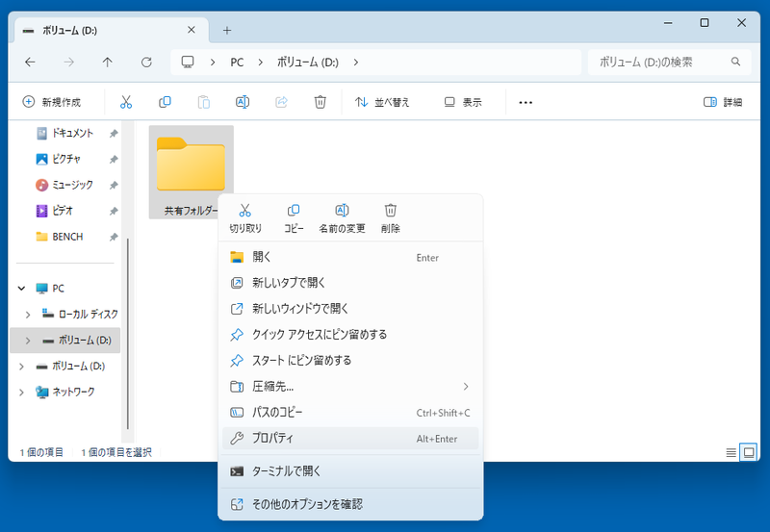Click コピー in the context menu
770x532 pixels.
[294, 218]
